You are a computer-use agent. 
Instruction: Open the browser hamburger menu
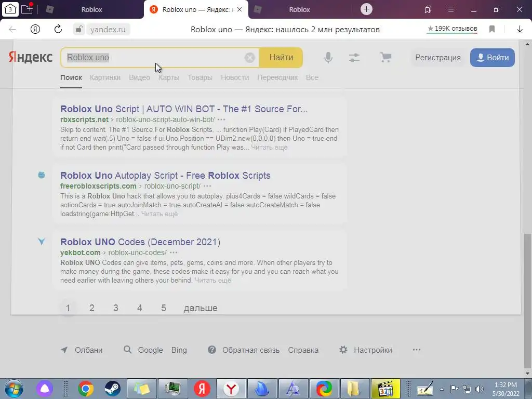pos(451,9)
